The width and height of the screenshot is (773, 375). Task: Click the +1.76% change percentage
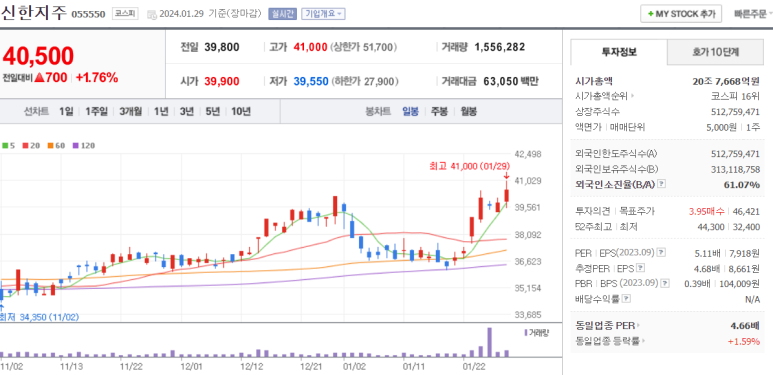[x=97, y=77]
